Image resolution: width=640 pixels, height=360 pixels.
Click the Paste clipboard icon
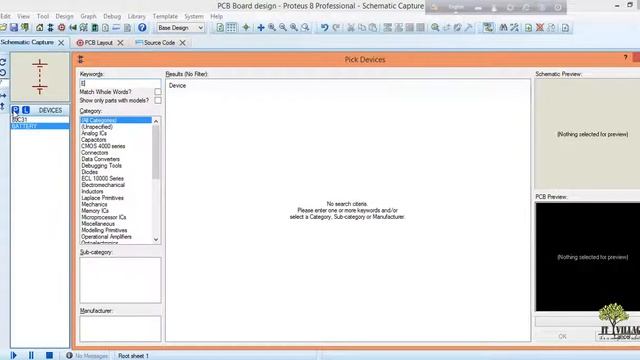click(x=373, y=27)
